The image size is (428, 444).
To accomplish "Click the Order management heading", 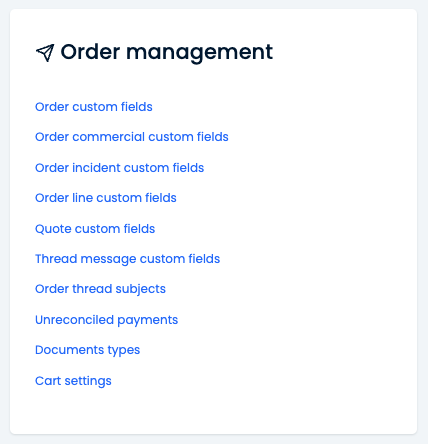I will (x=166, y=53).
